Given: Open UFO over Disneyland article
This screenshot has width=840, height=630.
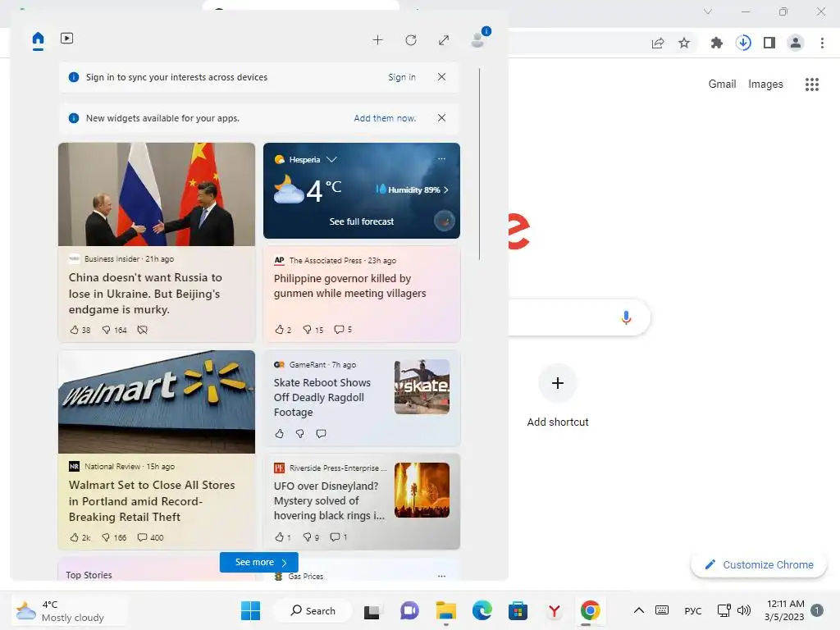Looking at the screenshot, I should coord(329,501).
